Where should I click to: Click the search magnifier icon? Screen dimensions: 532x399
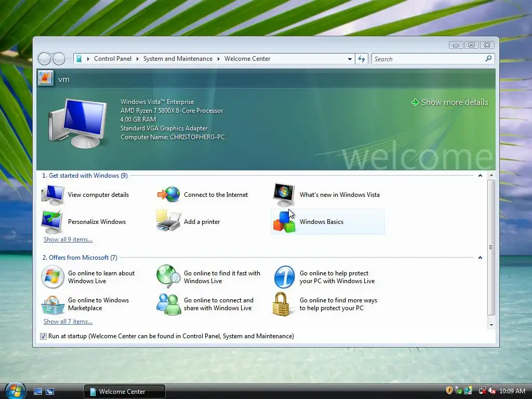pyautogui.click(x=488, y=59)
